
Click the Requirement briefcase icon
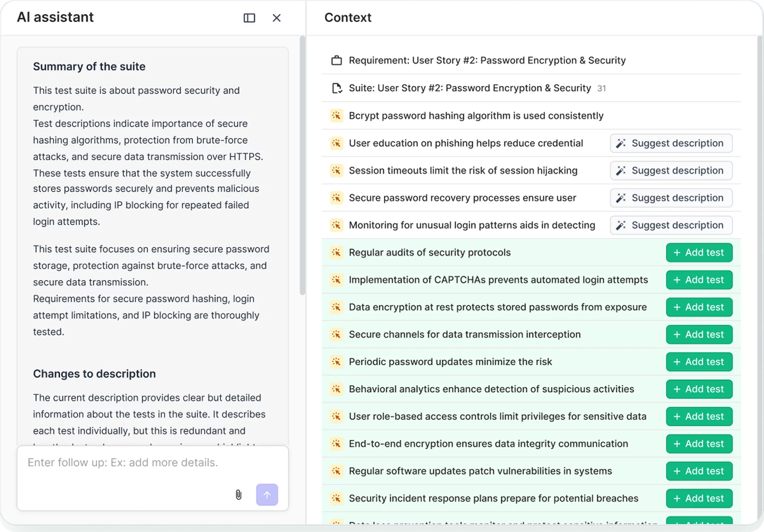click(336, 60)
